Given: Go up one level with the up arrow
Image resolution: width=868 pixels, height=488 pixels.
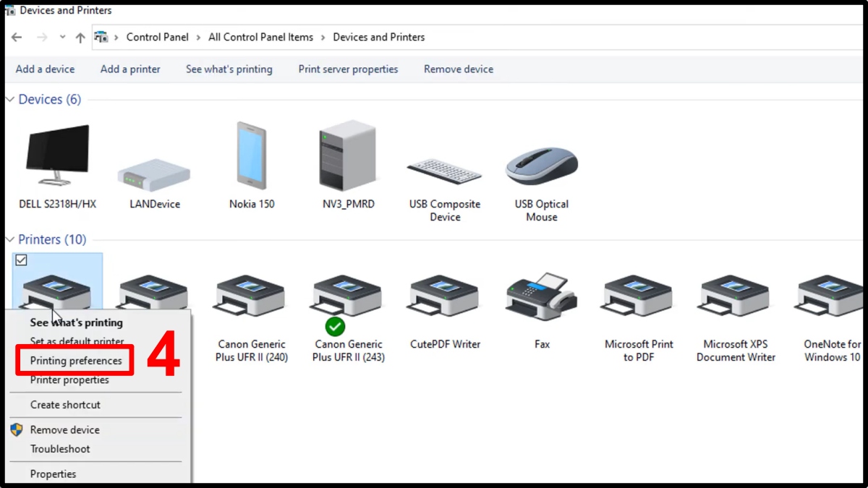Looking at the screenshot, I should coord(80,38).
